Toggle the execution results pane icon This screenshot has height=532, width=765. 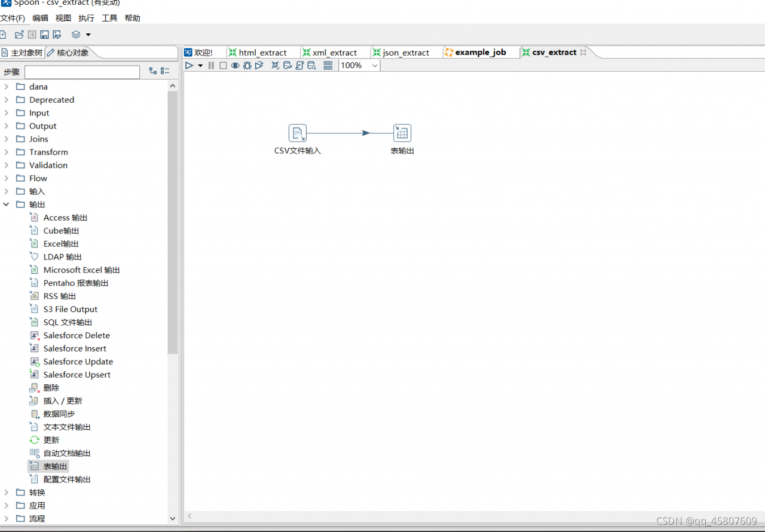328,65
